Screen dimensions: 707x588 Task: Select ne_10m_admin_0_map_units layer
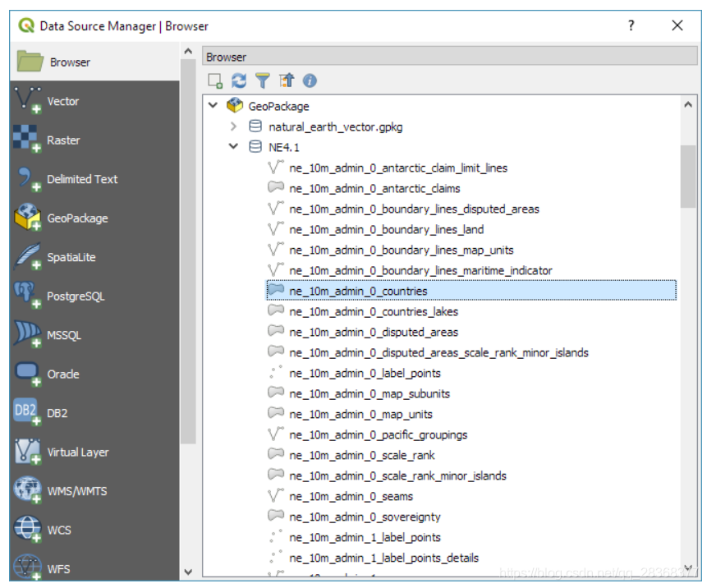point(360,415)
